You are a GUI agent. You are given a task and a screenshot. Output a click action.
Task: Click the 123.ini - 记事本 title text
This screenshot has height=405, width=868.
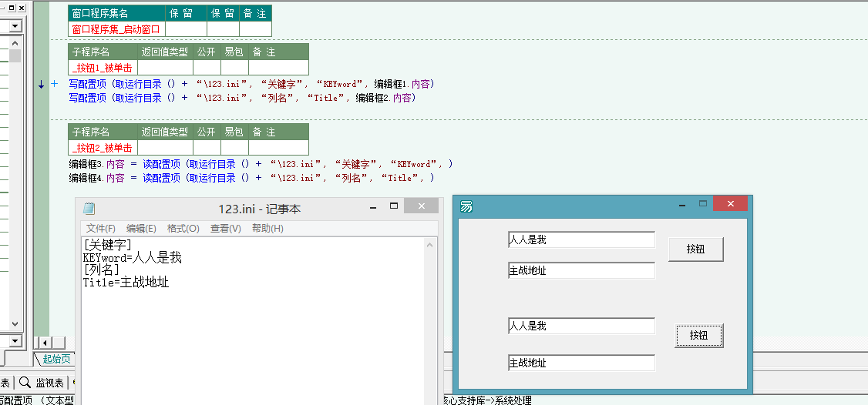tap(260, 209)
